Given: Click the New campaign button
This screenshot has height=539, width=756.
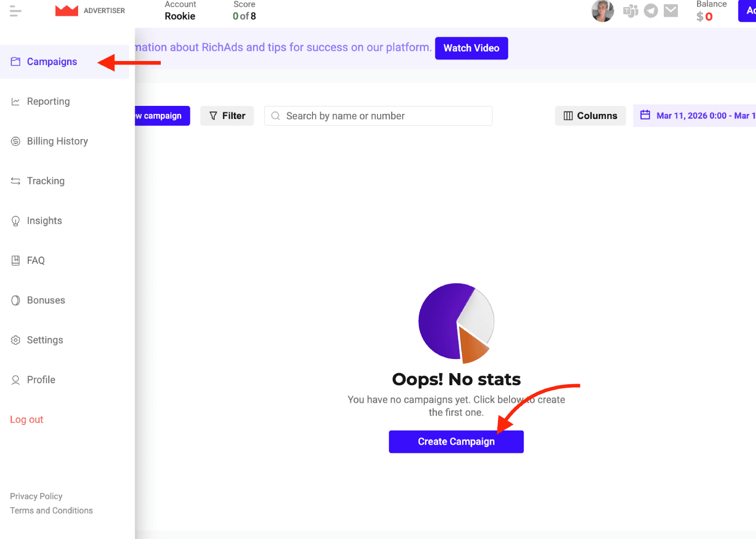Looking at the screenshot, I should 162,115.
